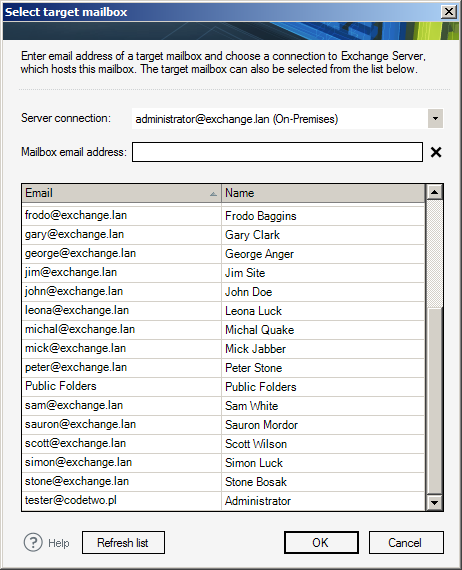462x570 pixels.
Task: Click the name John Doe
Action: (x=248, y=292)
